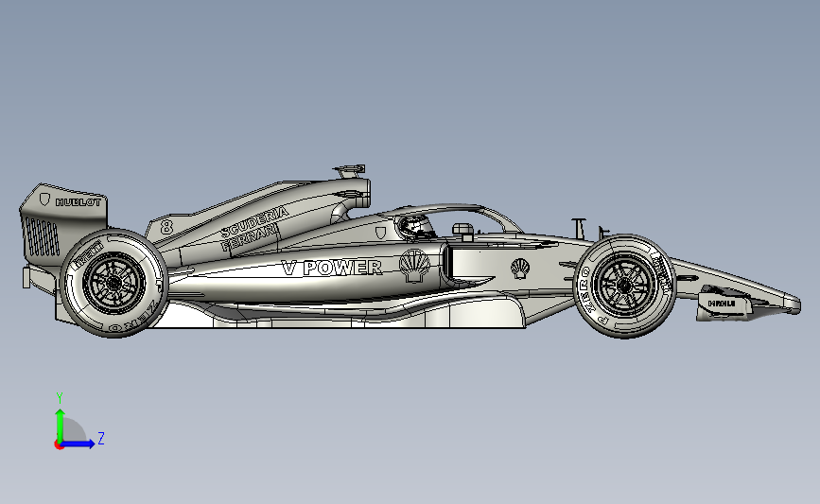Click the red origin ball of the triad
The image size is (820, 504).
[x=59, y=445]
